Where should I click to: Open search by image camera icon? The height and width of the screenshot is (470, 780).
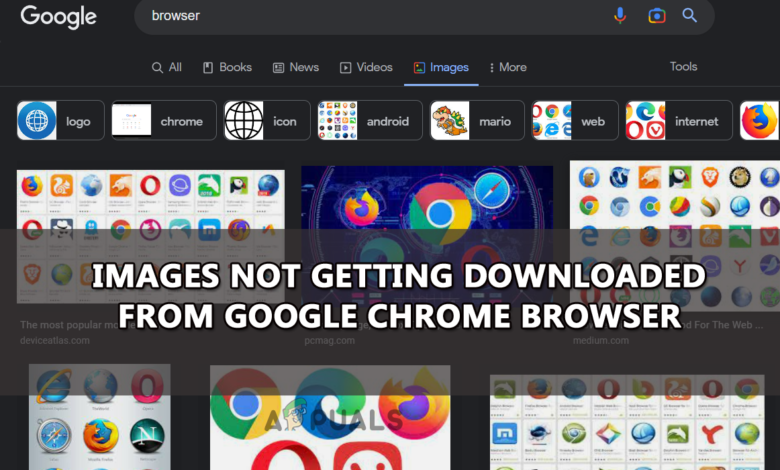tap(657, 16)
